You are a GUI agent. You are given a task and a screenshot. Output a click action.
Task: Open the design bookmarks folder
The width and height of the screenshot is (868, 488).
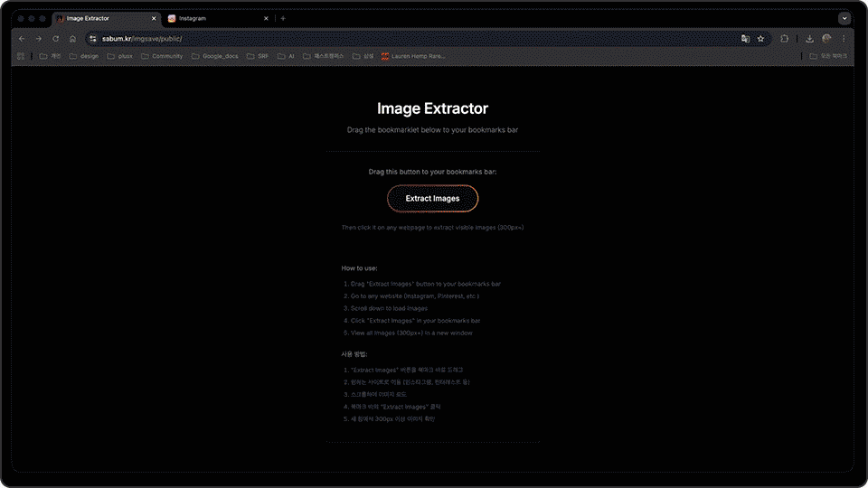[x=84, y=56]
